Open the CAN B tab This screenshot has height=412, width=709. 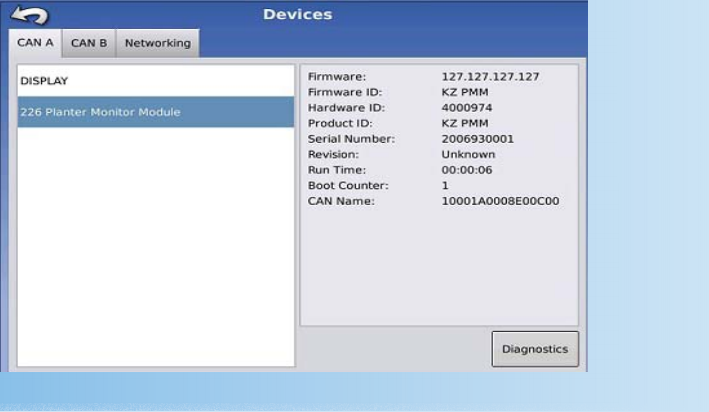click(x=89, y=43)
